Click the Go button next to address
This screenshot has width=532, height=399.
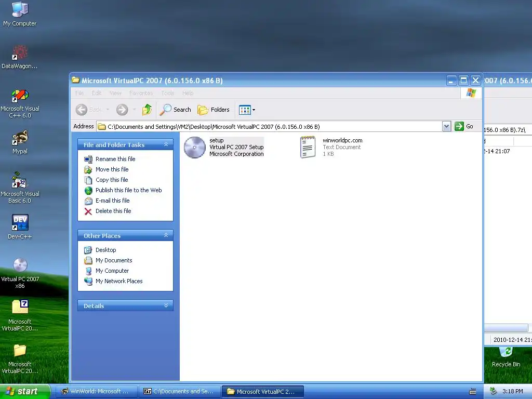pyautogui.click(x=464, y=127)
